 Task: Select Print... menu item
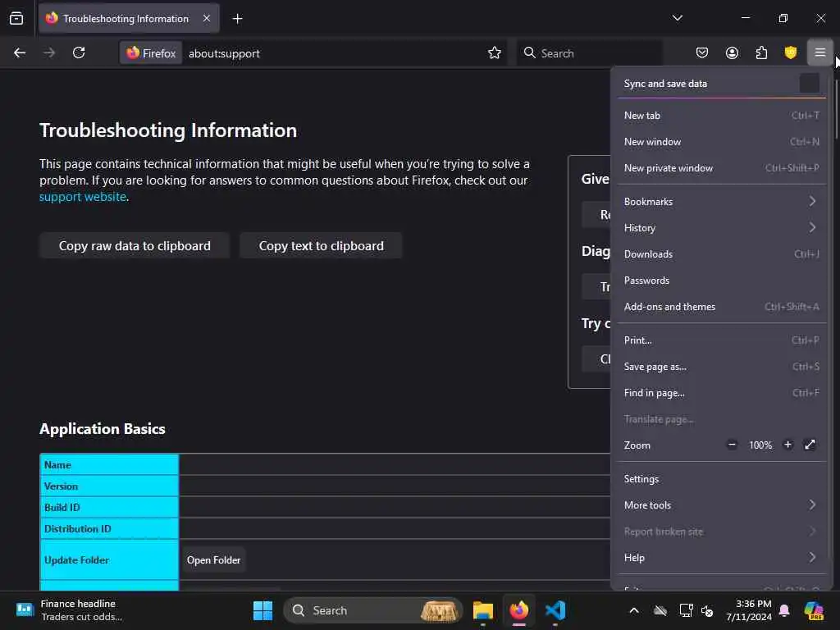click(721, 340)
